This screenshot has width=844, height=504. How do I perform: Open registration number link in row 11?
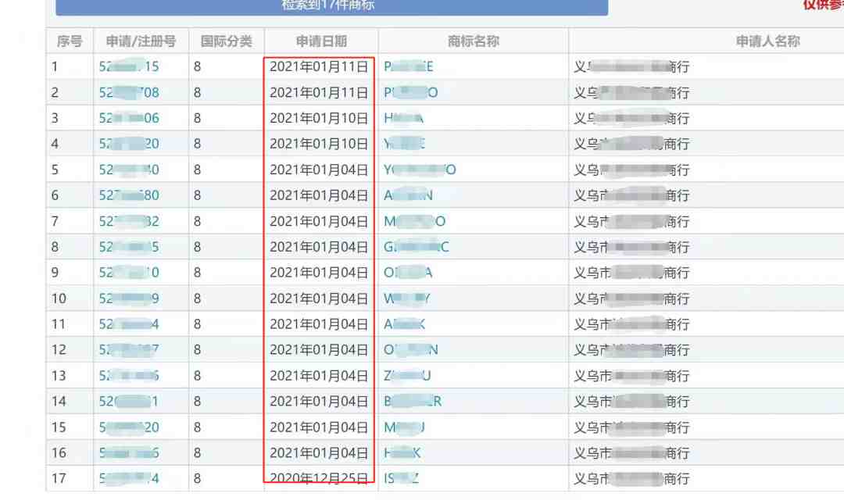(x=129, y=324)
